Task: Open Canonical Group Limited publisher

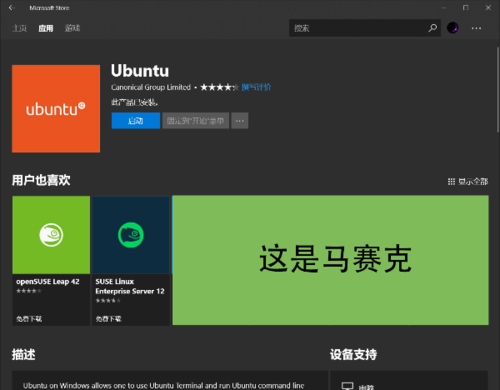Action: click(x=151, y=87)
